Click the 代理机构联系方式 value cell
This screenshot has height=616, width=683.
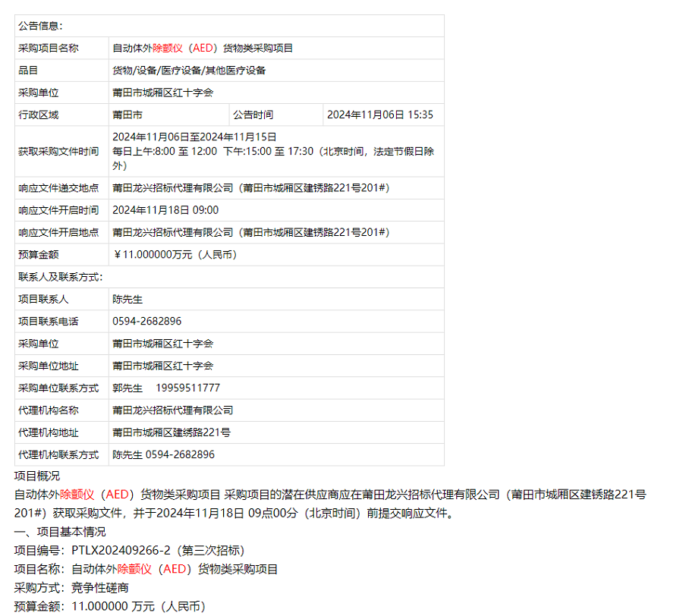click(164, 455)
